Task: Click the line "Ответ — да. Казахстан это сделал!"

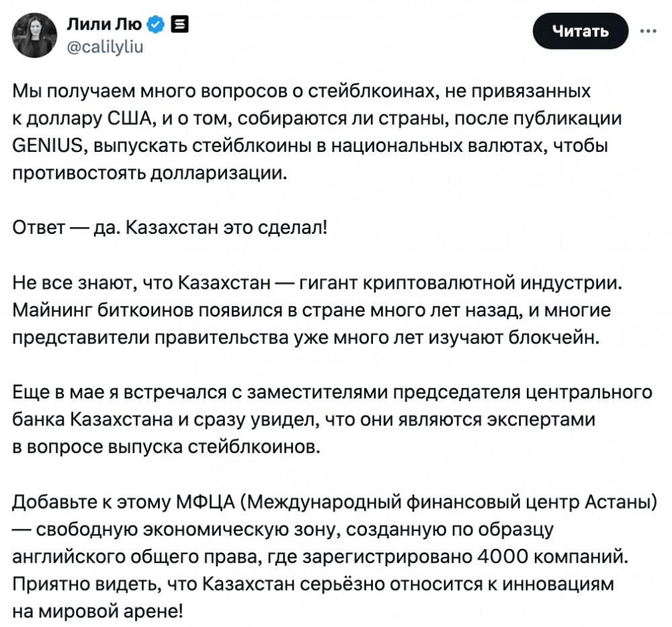Action: point(171,226)
